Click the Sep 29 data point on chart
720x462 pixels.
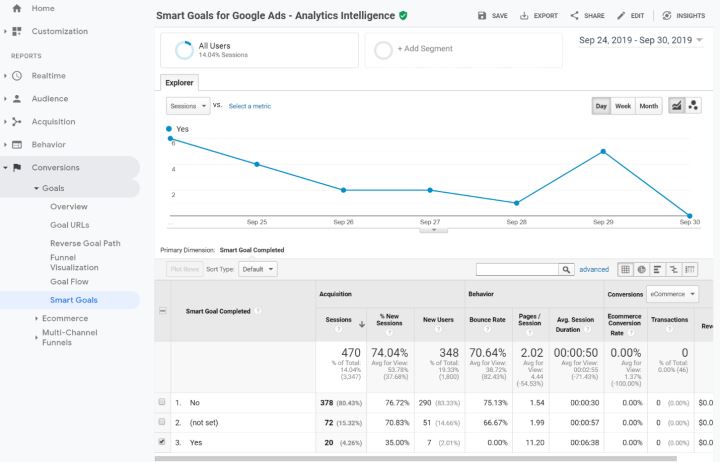tap(603, 152)
